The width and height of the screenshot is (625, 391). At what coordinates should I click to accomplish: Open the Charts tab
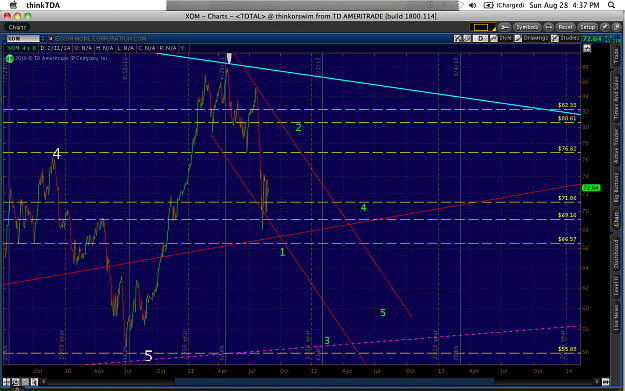tap(17, 27)
